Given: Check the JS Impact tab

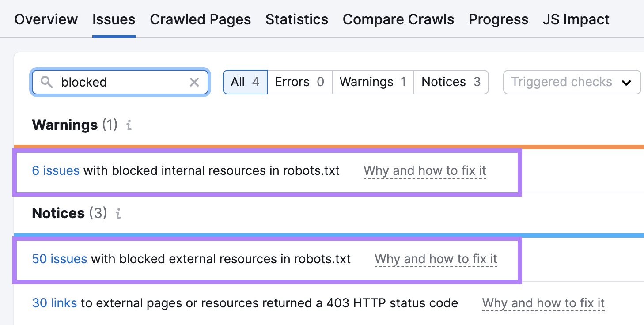Looking at the screenshot, I should point(576,19).
